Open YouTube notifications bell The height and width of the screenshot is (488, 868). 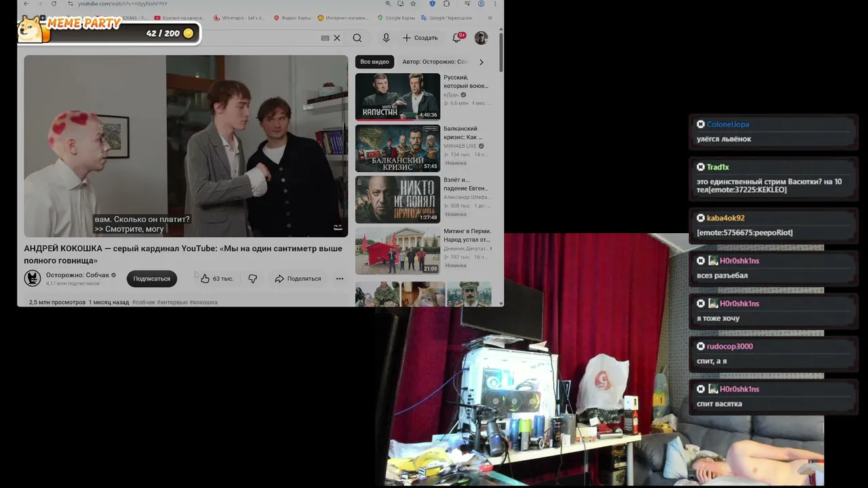tap(457, 38)
